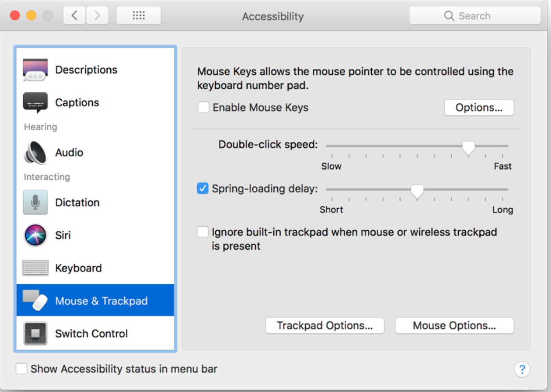This screenshot has height=392, width=551.
Task: Enable Mouse Keys
Action: click(x=203, y=107)
